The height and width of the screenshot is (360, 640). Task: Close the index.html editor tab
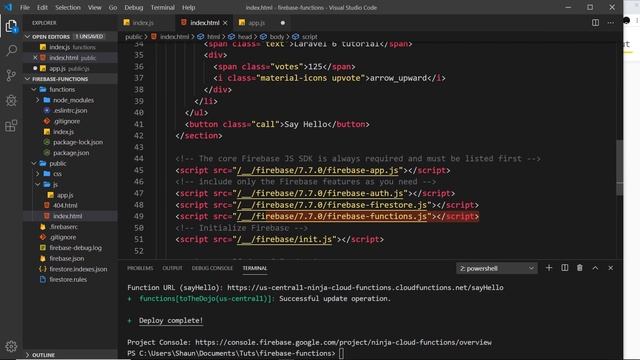(x=225, y=23)
